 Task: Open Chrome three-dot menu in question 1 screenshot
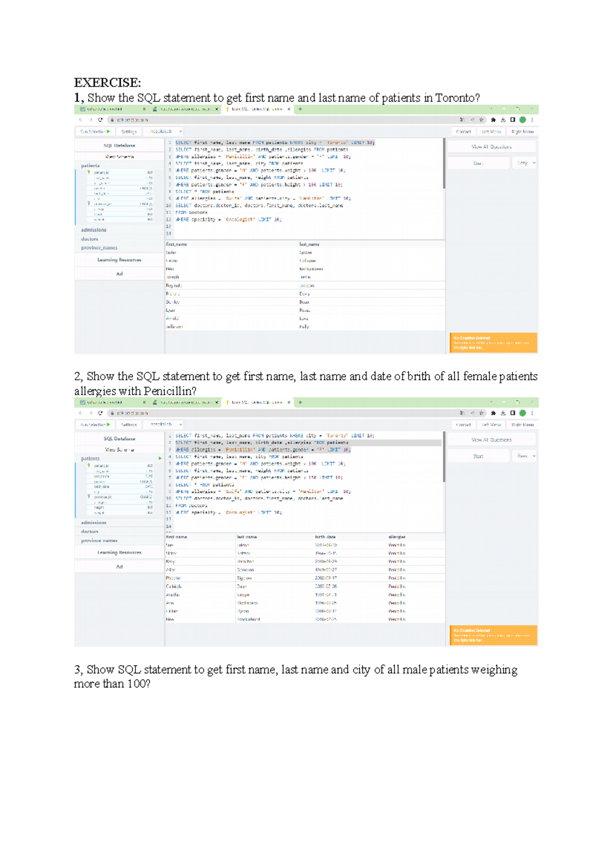click(532, 120)
